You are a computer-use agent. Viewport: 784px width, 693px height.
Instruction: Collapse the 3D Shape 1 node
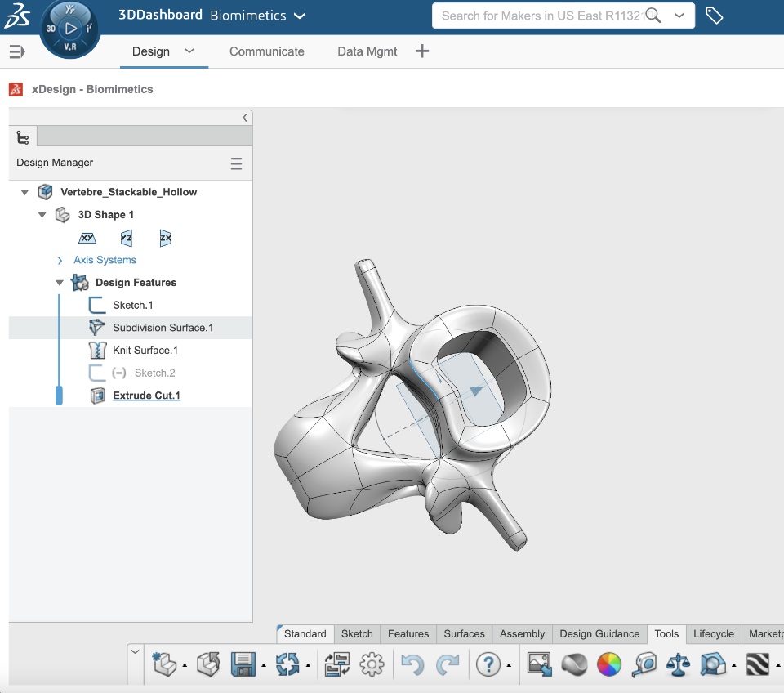click(42, 215)
